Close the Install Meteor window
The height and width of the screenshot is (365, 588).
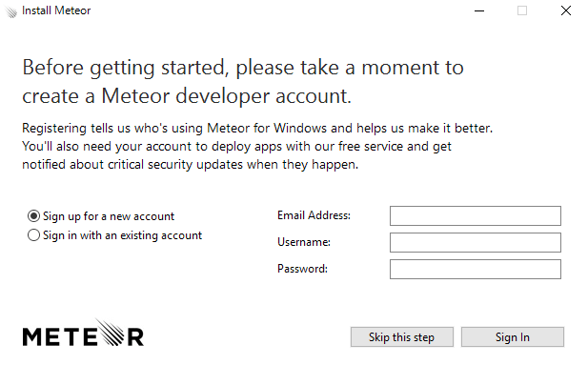(x=566, y=10)
